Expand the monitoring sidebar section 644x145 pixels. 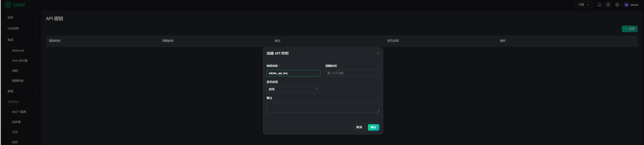(x=22, y=17)
